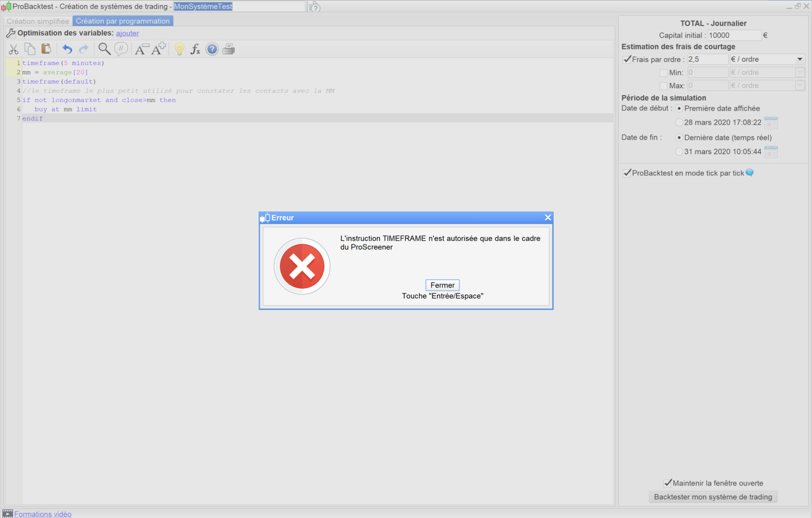Enable the Min brokerage fee checkbox
This screenshot has height=518, width=812.
pyautogui.click(x=663, y=73)
